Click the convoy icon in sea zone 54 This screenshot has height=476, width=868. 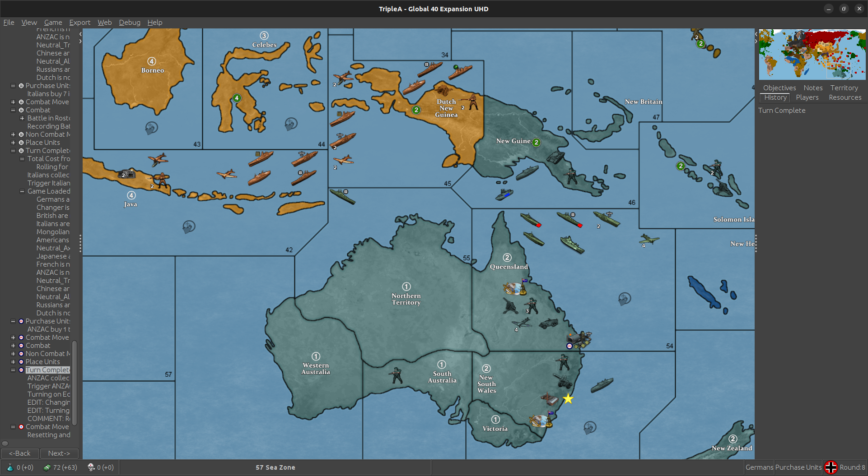[625, 298]
